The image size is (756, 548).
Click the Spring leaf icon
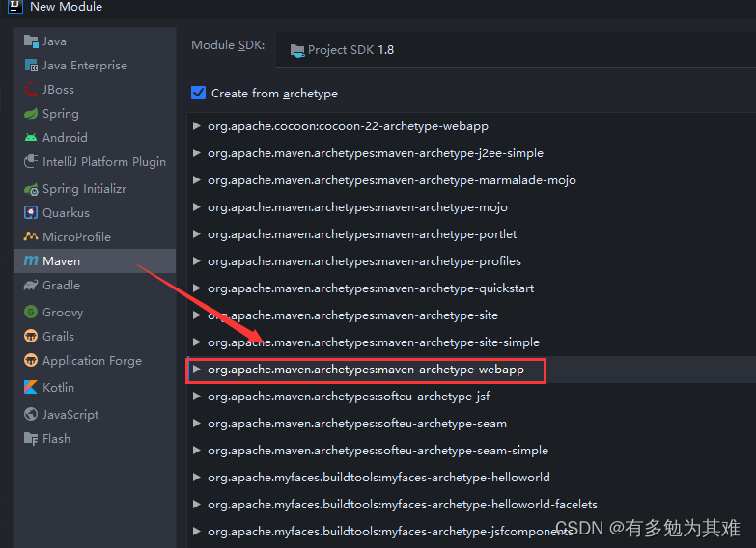(x=31, y=114)
